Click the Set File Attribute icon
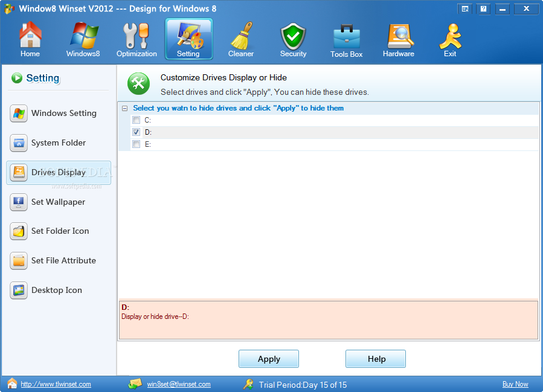This screenshot has height=392, width=543. pyautogui.click(x=19, y=261)
